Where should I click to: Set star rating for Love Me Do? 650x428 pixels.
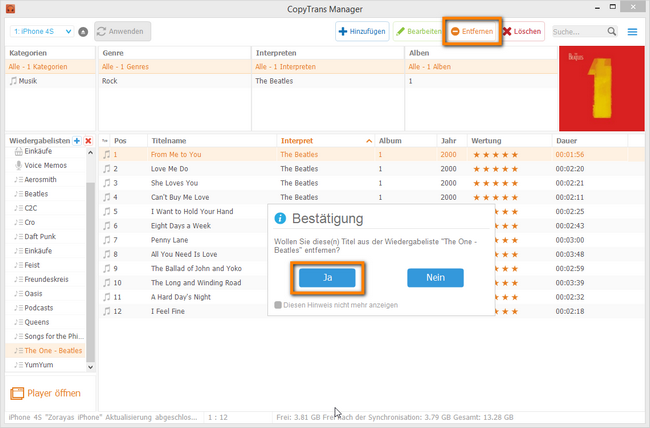[x=495, y=169]
